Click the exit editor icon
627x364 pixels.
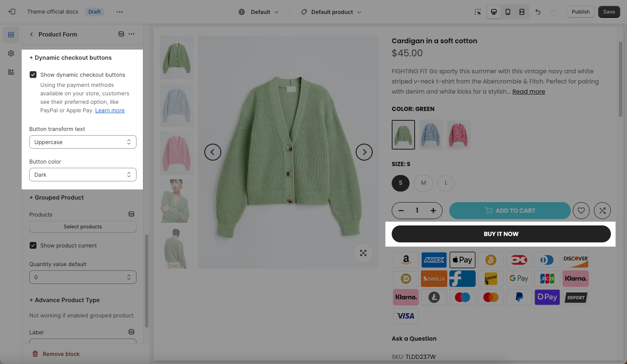click(x=12, y=12)
